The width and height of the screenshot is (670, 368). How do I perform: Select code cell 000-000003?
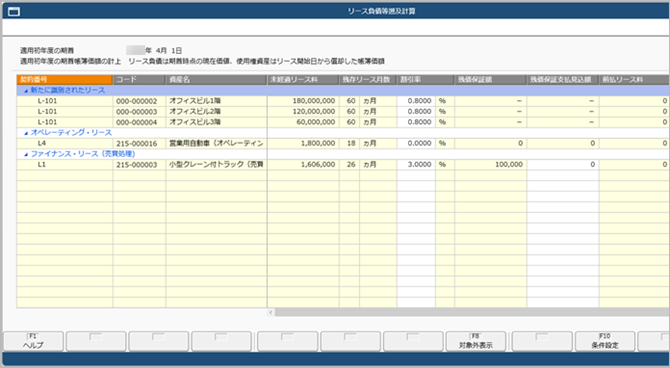pyautogui.click(x=139, y=112)
